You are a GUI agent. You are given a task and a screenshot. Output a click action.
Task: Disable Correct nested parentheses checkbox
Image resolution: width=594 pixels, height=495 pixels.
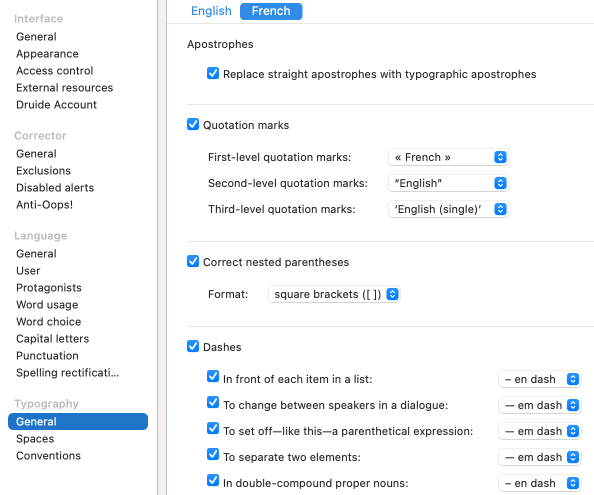click(193, 261)
